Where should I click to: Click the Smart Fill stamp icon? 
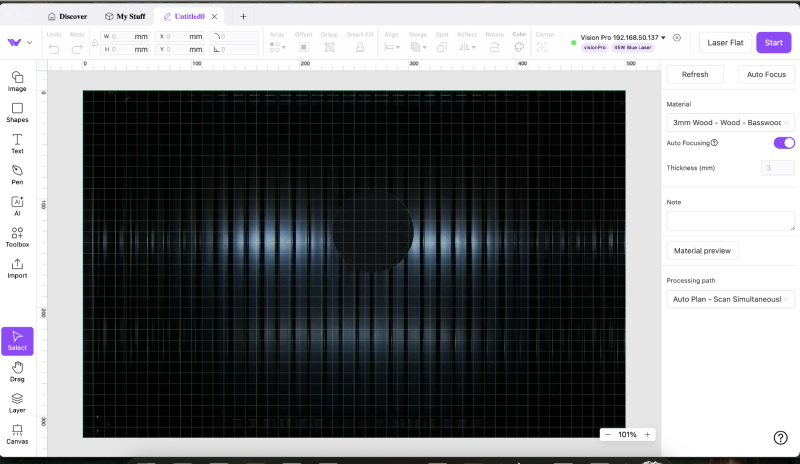[x=360, y=47]
